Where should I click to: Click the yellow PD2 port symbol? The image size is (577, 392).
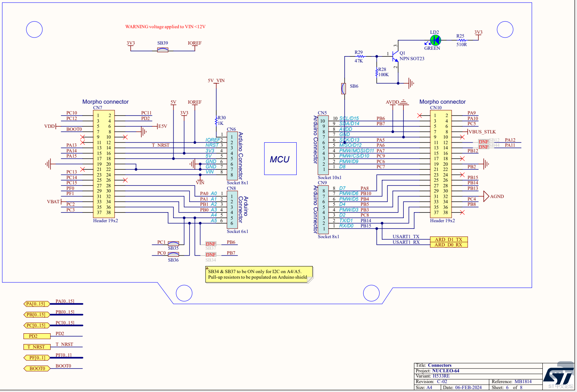coord(37,336)
